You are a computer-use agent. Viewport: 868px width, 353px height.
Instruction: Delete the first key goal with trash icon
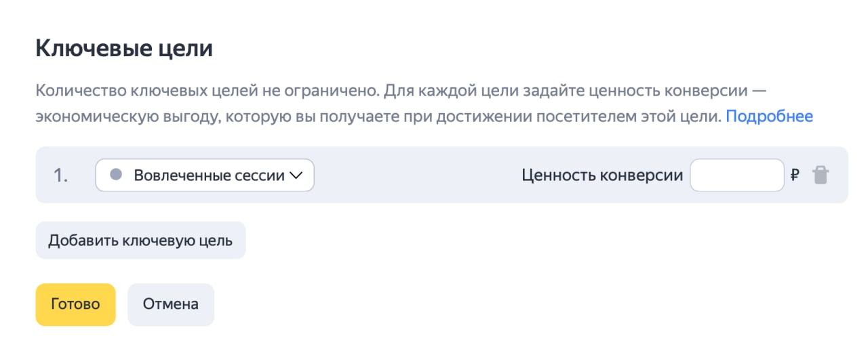(x=821, y=175)
